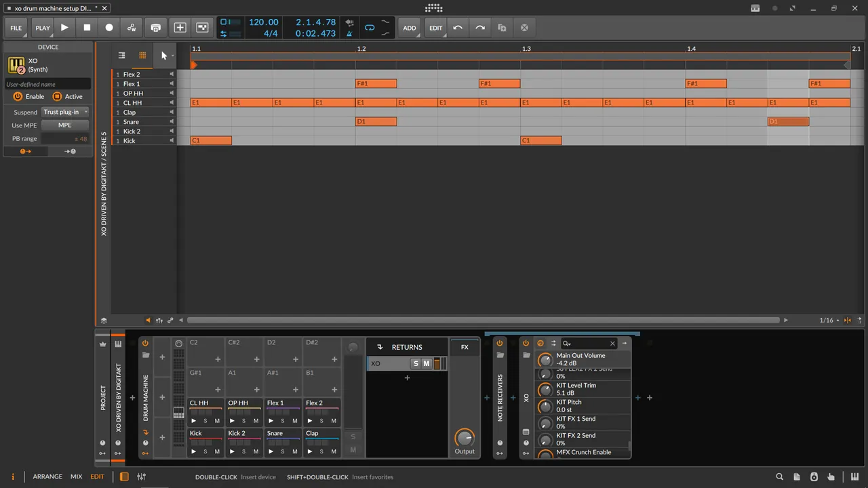Open the on-screen keyboard icon in the footer

855,477
